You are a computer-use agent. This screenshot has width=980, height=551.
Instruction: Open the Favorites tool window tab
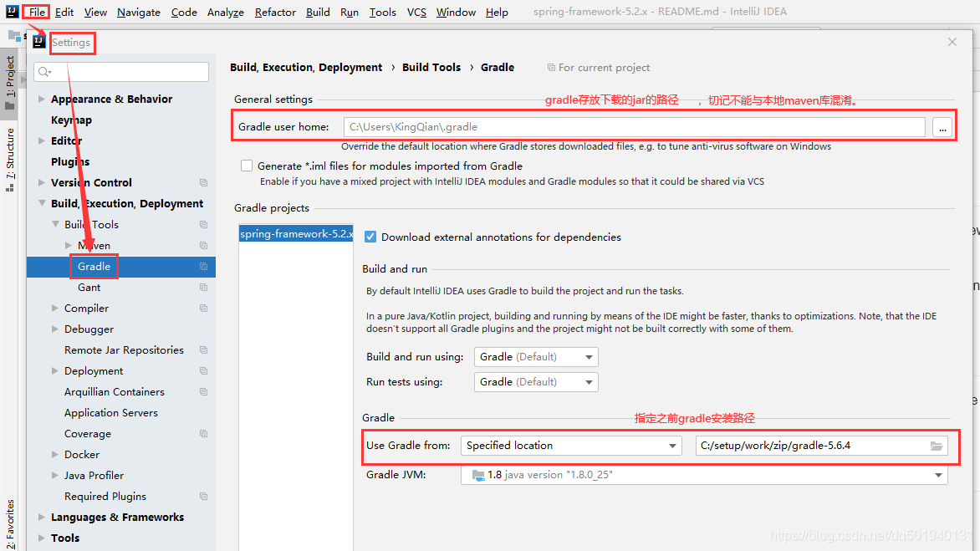point(10,523)
